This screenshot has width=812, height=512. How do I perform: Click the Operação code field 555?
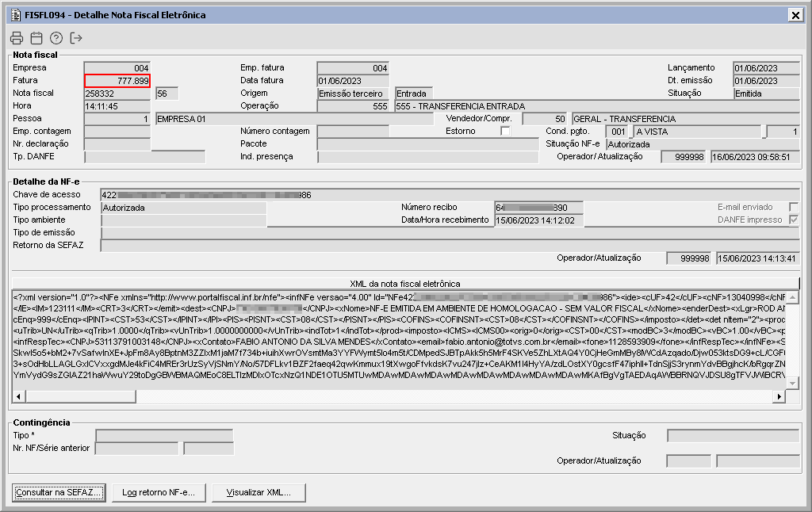pos(353,106)
